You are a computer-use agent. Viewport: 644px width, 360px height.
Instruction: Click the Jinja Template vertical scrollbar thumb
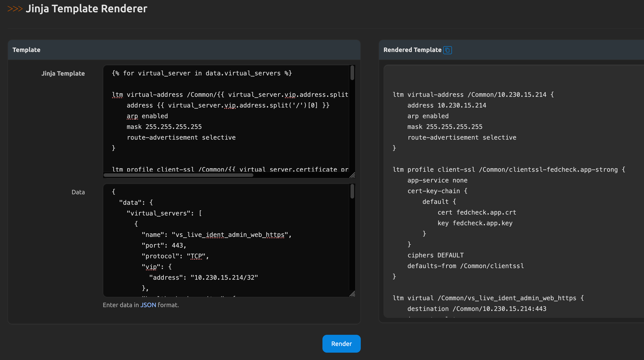tap(352, 73)
